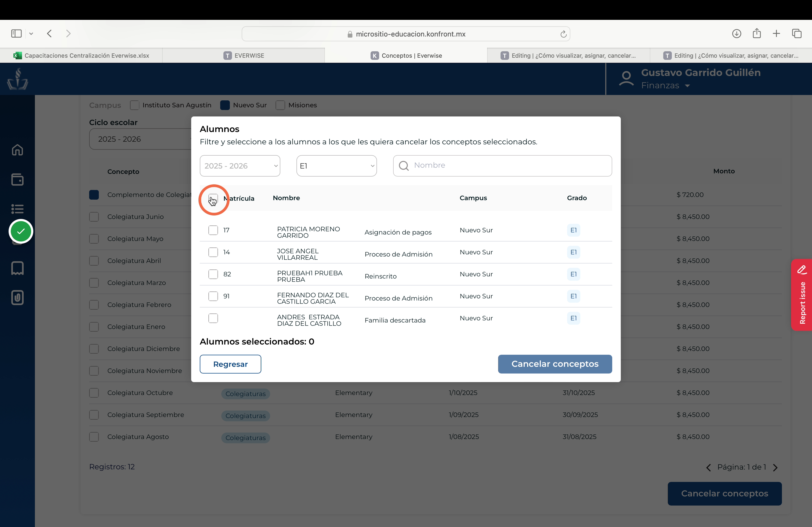Click Cancelar conceptos in the Alumnos dialog
This screenshot has height=527, width=812.
click(555, 364)
